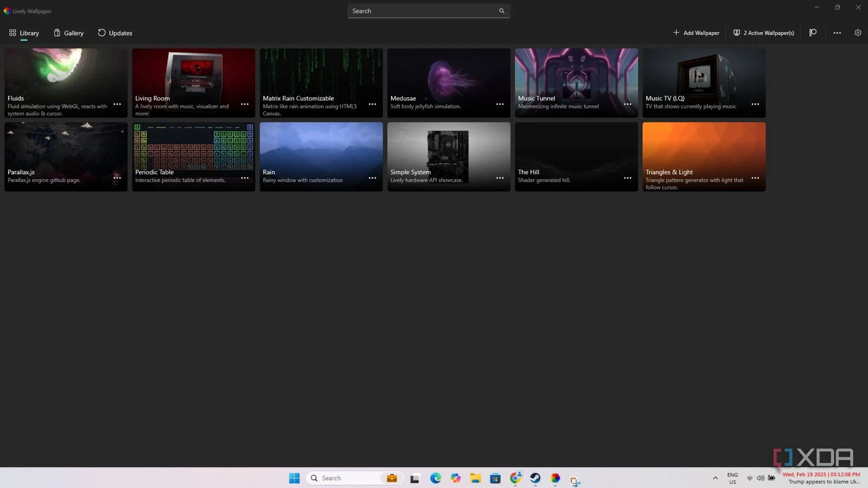Click the briefcase icon in taskbar search
This screenshot has height=488, width=868.
[x=392, y=478]
